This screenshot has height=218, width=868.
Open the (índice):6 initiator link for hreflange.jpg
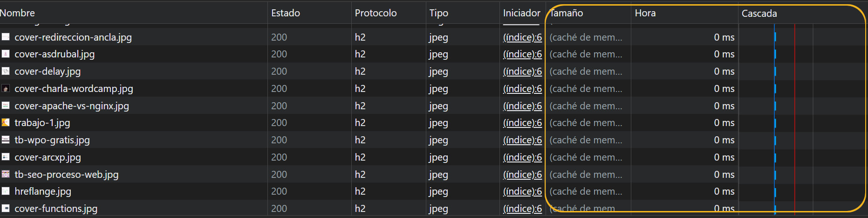tap(522, 191)
